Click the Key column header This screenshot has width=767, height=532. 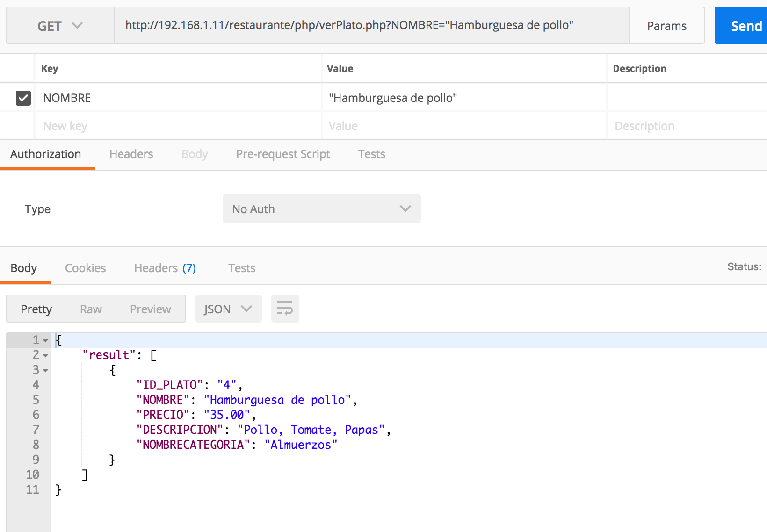click(x=50, y=69)
